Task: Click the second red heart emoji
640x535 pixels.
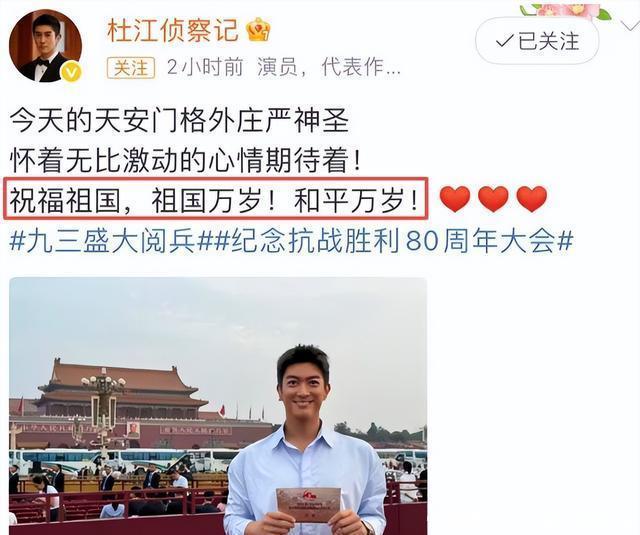Action: 493,199
